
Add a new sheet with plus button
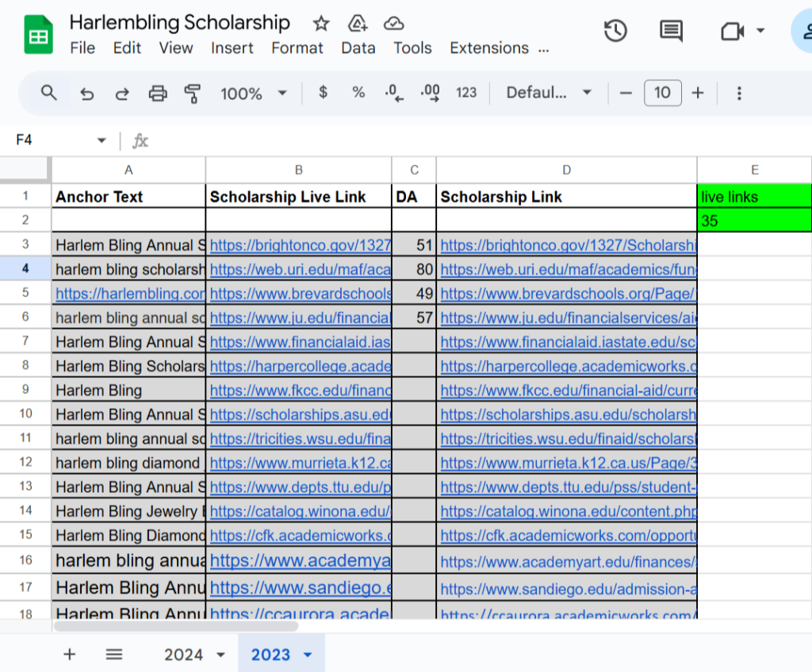coord(70,655)
